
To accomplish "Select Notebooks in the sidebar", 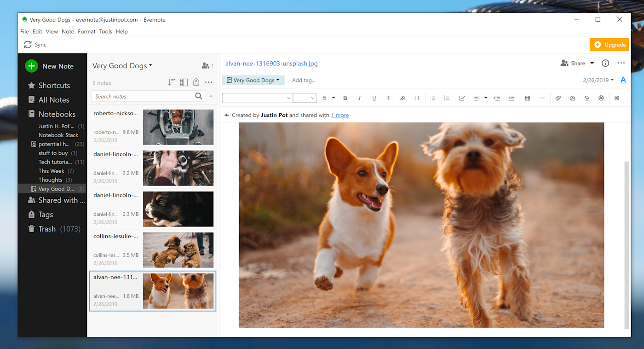I will pyautogui.click(x=52, y=114).
